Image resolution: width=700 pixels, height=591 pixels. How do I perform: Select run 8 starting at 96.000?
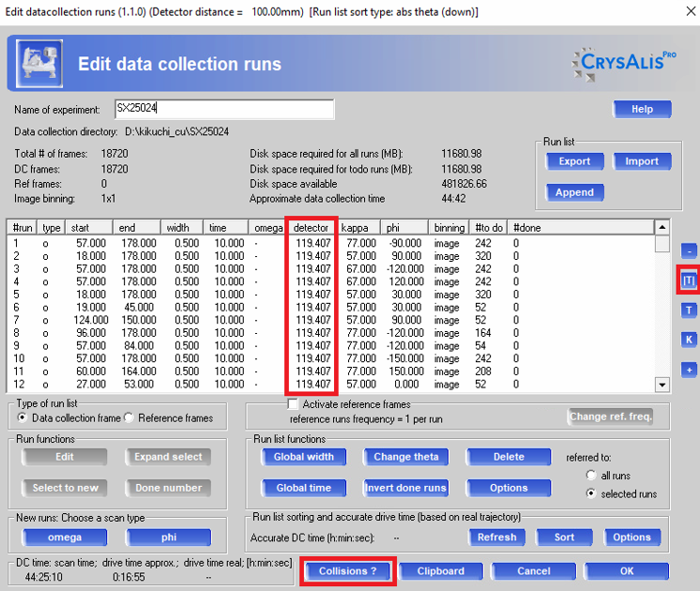[330, 332]
